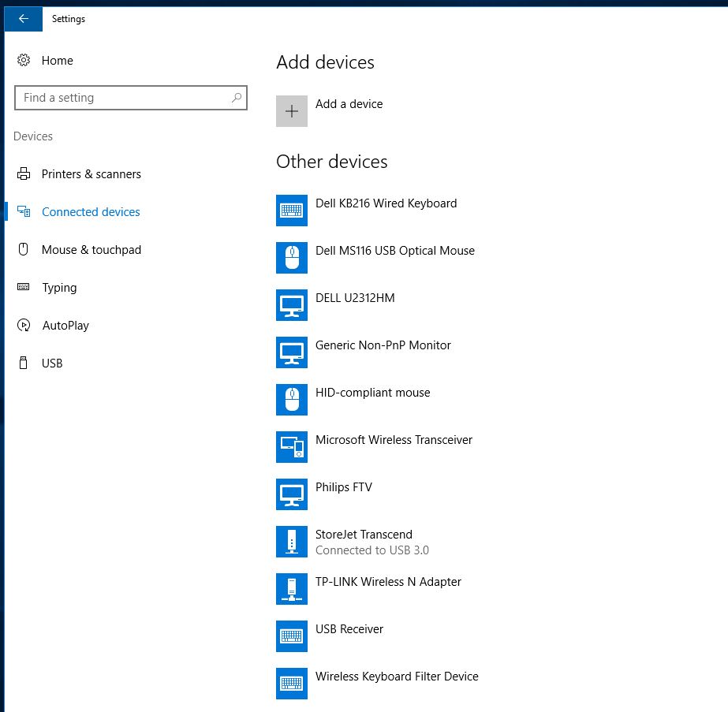Select the StoreJet Transcend drive icon
728x712 pixels.
pos(292,542)
